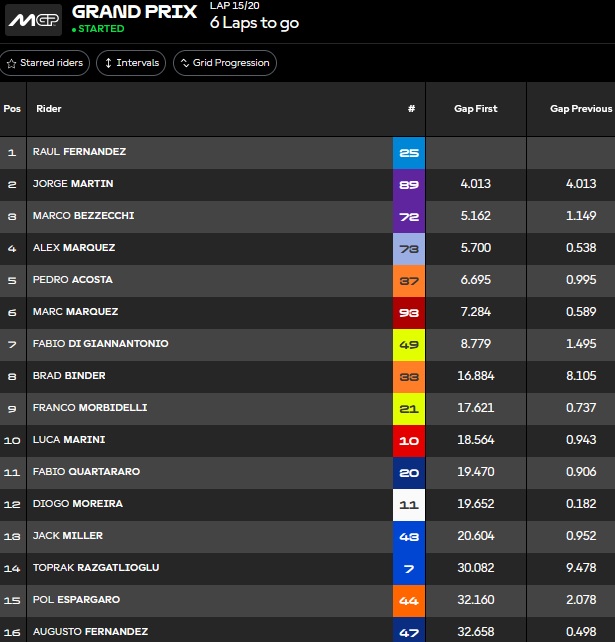Click the swap arrows icon on Grid Progression

click(x=185, y=63)
